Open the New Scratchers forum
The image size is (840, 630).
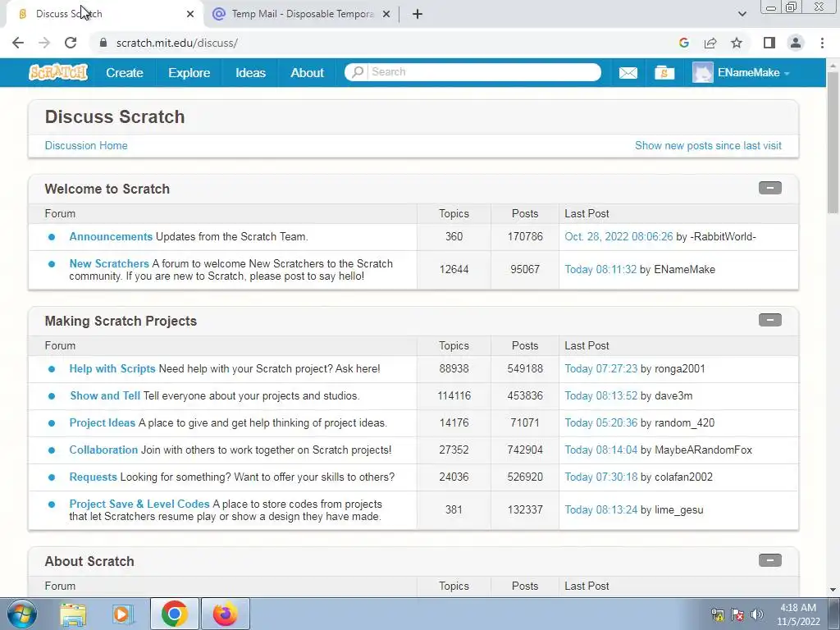[109, 263]
